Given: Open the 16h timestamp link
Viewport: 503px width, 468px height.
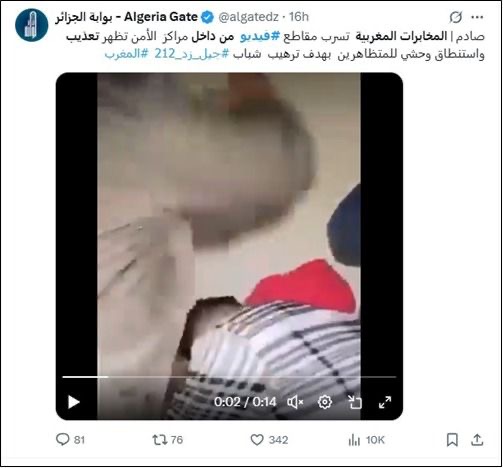Looking at the screenshot, I should click(x=299, y=17).
